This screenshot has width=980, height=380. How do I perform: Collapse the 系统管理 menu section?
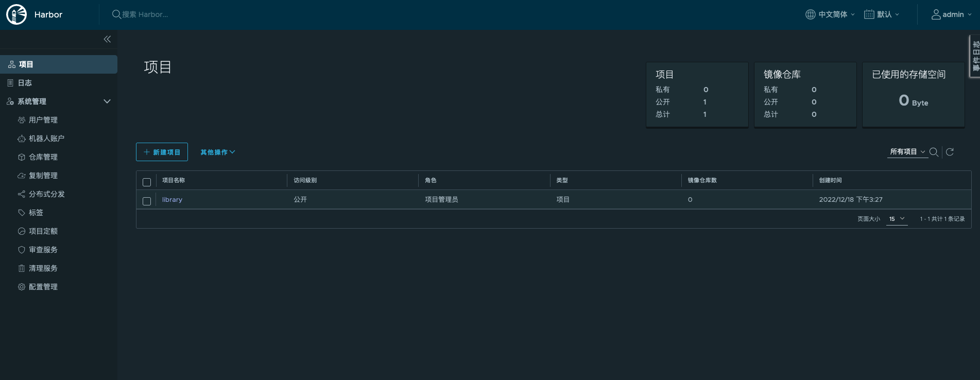click(x=107, y=101)
